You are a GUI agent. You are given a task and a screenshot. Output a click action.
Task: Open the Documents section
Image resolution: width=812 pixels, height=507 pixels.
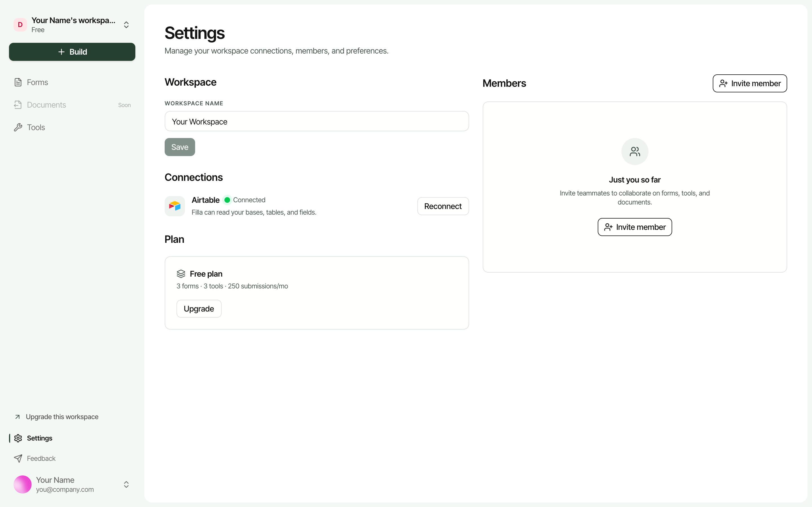click(46, 104)
